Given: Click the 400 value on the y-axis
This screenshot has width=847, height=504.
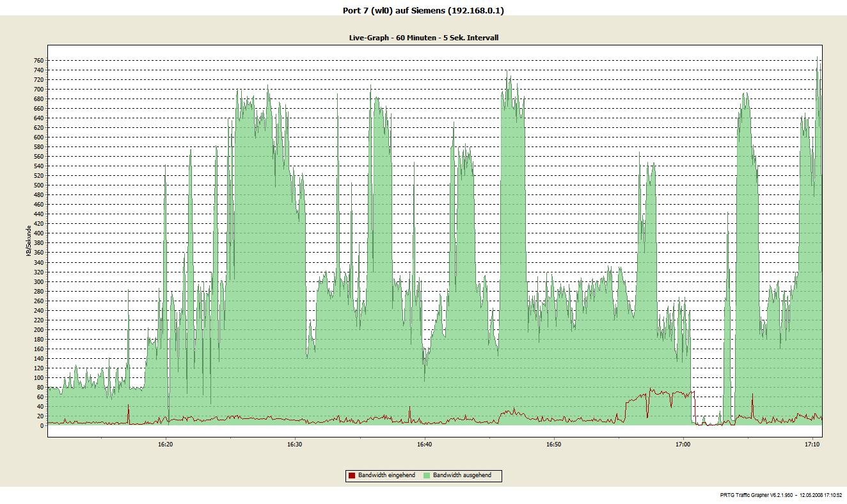Looking at the screenshot, I should [38, 233].
